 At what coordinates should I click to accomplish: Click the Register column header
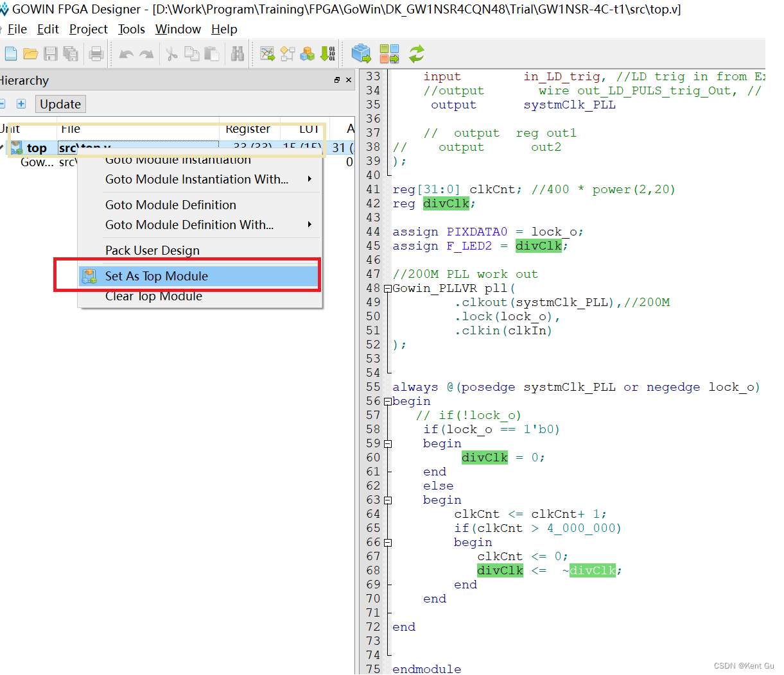tap(248, 129)
